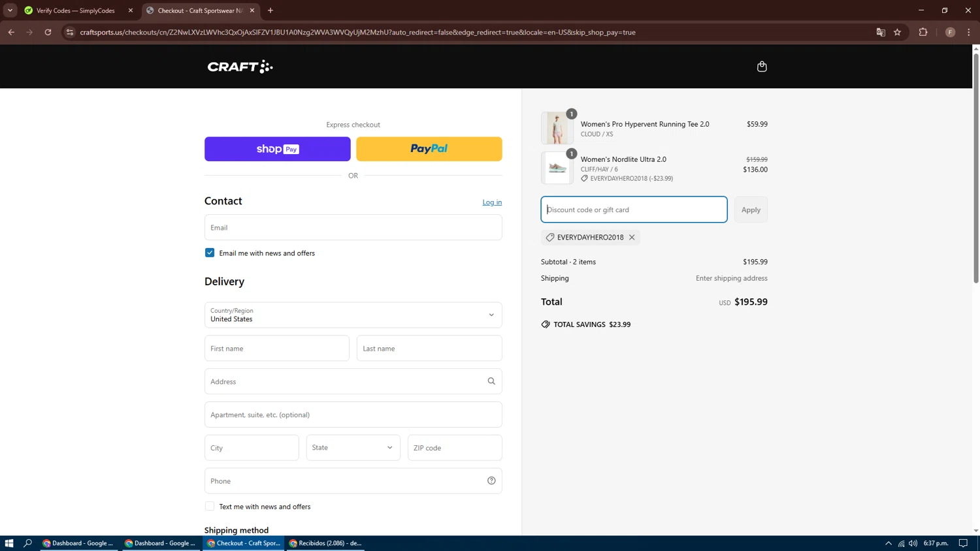The image size is (980, 551).
Task: Click the Apply discount button
Action: (751, 210)
